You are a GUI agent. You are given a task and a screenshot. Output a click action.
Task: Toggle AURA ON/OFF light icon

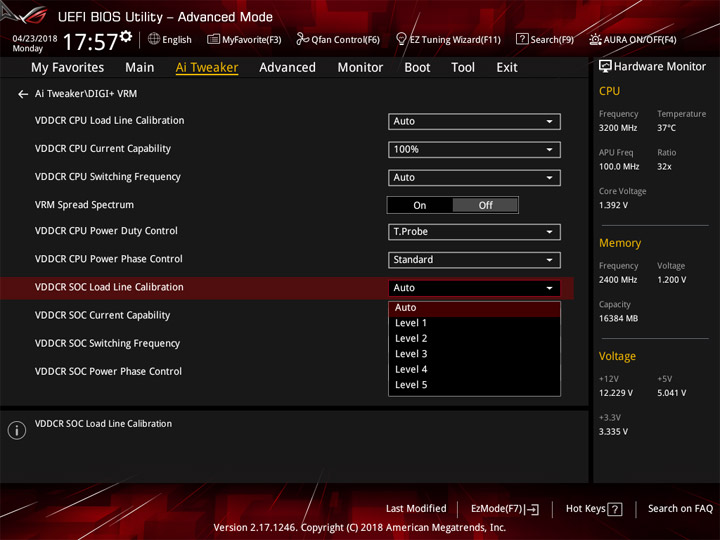pos(595,39)
